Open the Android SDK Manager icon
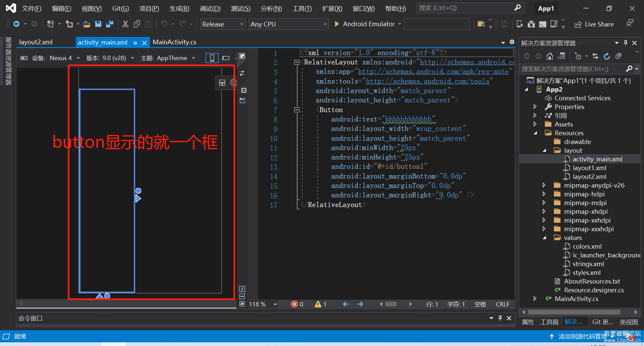644x346 pixels. coord(531,24)
